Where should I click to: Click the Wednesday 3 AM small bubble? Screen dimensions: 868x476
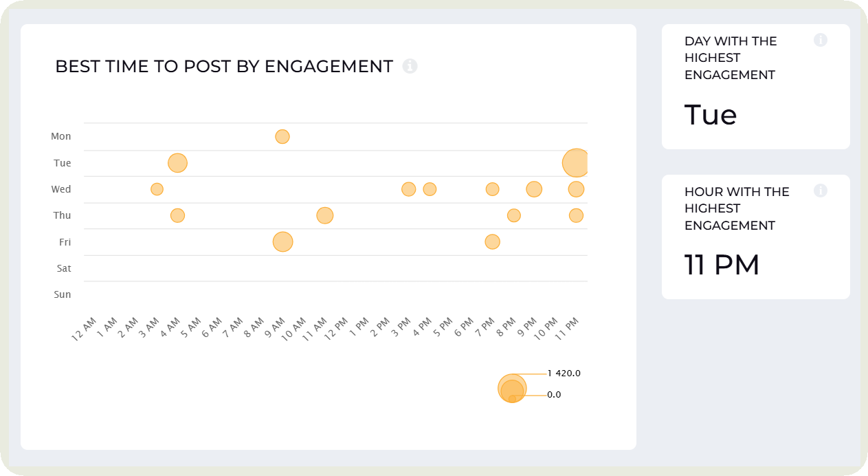pos(157,188)
